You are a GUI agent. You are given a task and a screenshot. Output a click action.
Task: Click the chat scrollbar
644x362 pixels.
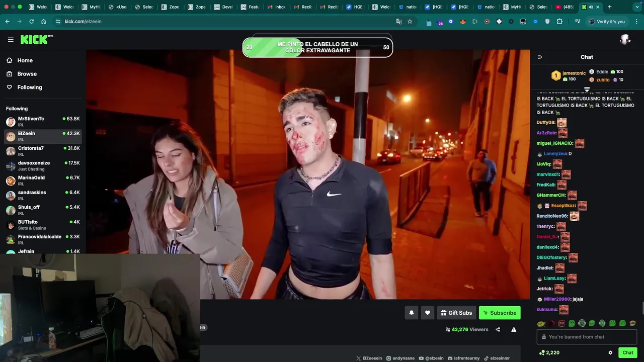point(642,308)
